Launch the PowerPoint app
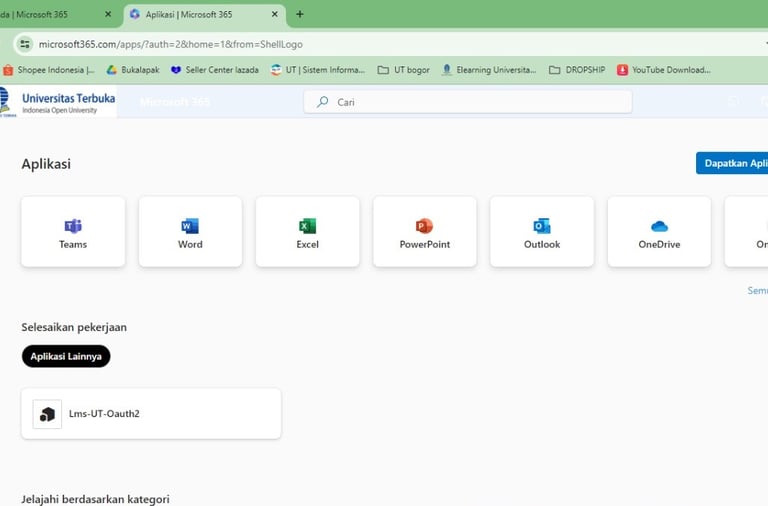Image resolution: width=768 pixels, height=506 pixels. pyautogui.click(x=425, y=232)
